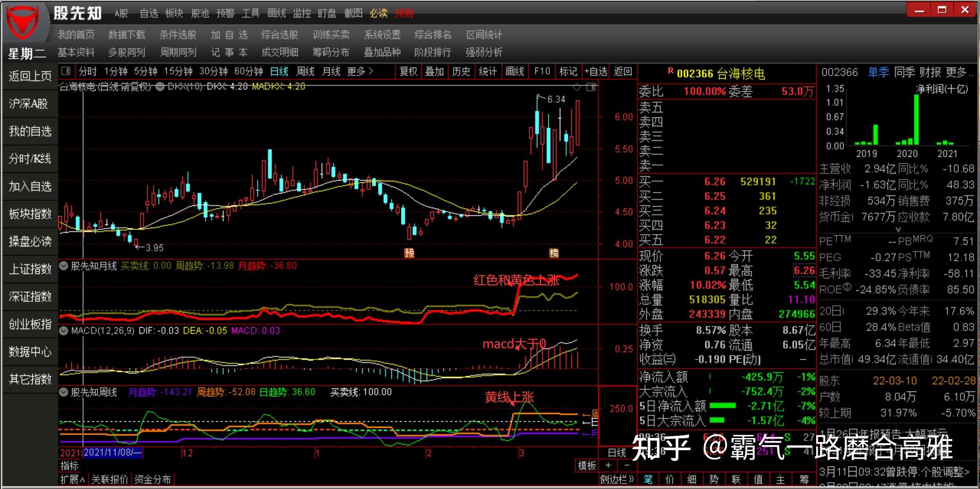
Task: Expand 更多 timeframe options
Action: tap(360, 71)
